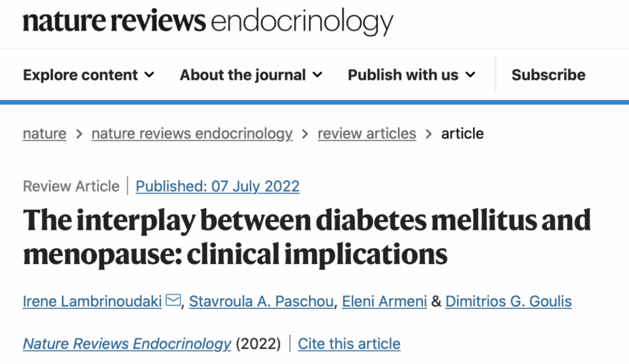
Task: Click the Nature Reviews Endocrinology logo
Action: tap(208, 22)
